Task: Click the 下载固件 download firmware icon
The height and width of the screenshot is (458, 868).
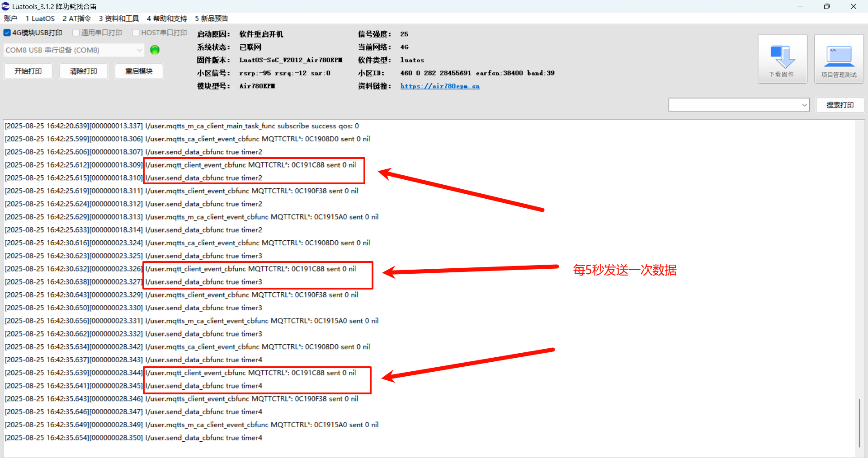Action: click(782, 59)
